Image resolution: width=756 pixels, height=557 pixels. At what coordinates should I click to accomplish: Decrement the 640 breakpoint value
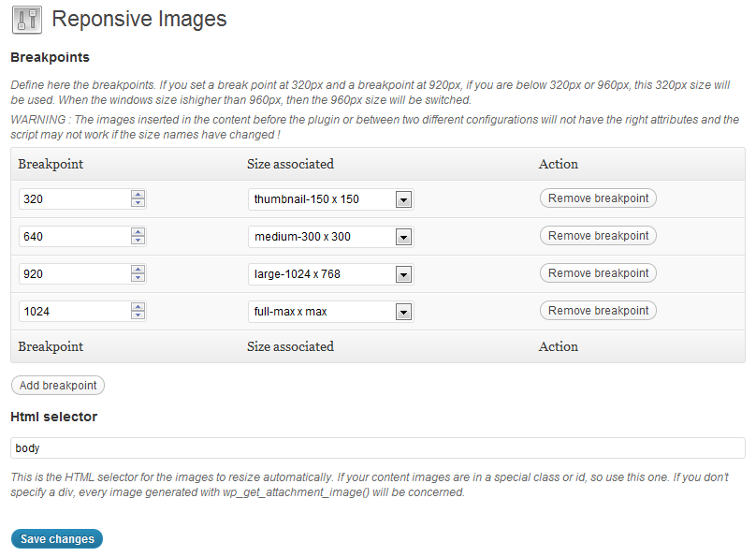(x=138, y=241)
